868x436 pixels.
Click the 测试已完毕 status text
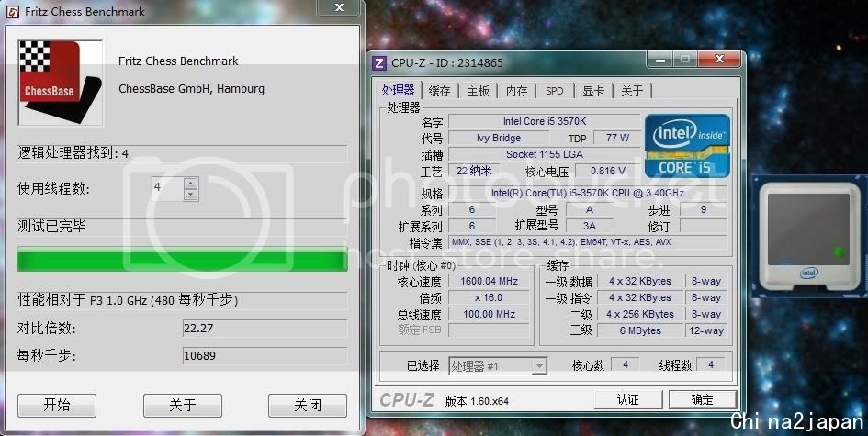coord(51,227)
